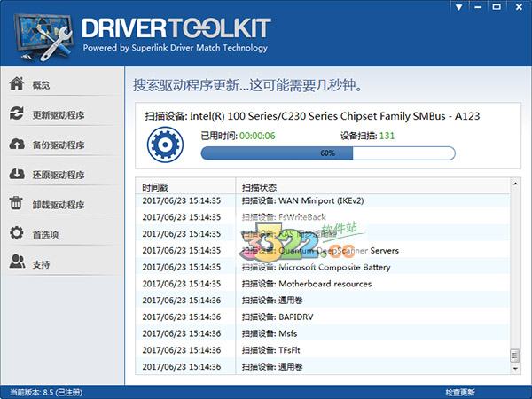Image resolution: width=532 pixels, height=399 pixels.
Task: Click the 检查更新 link in status bar
Action: pos(459,392)
